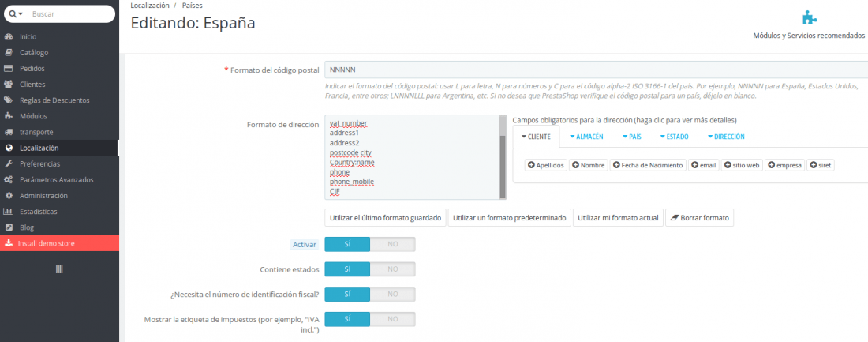Screen dimensions: 868x342
Task: Open Estadísticas menu item
Action: pos(59,212)
